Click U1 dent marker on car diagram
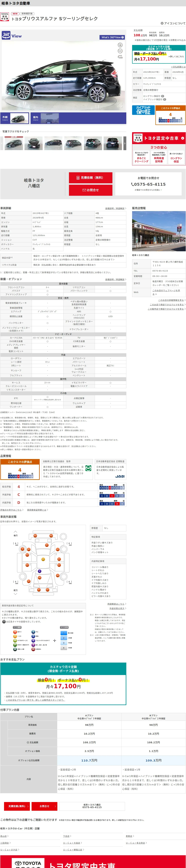The image size is (186, 868). (x=43, y=559)
